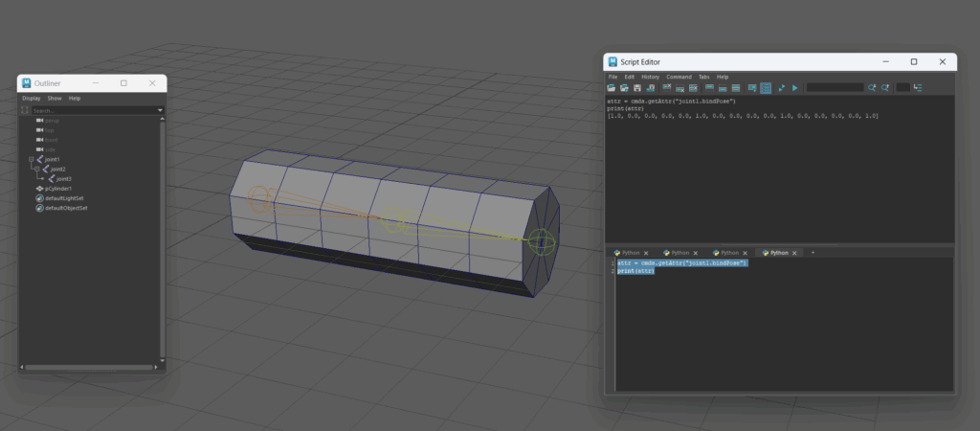
Task: Click the Outliner vertical scrollbar
Action: pos(162,239)
